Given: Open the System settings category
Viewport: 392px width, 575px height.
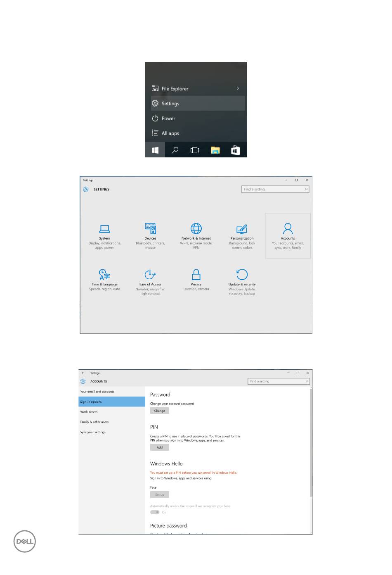Looking at the screenshot, I should tap(104, 236).
